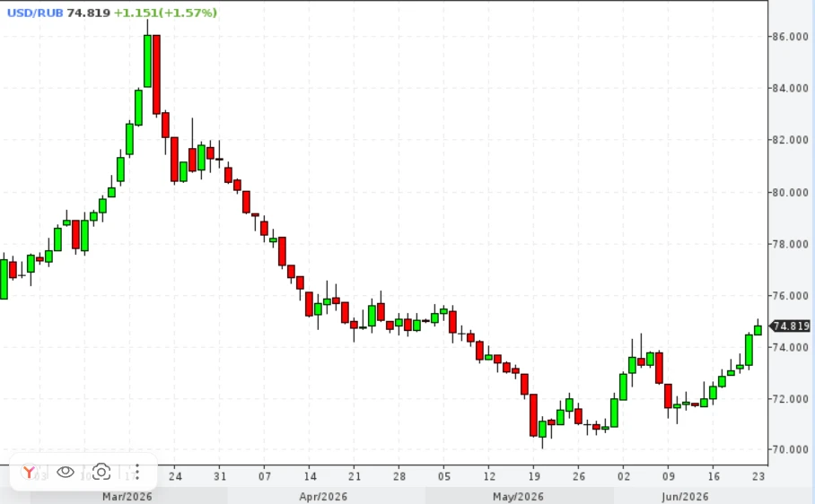The image size is (815, 504).
Task: Click the date label 16 on time axis
Action: (x=714, y=476)
